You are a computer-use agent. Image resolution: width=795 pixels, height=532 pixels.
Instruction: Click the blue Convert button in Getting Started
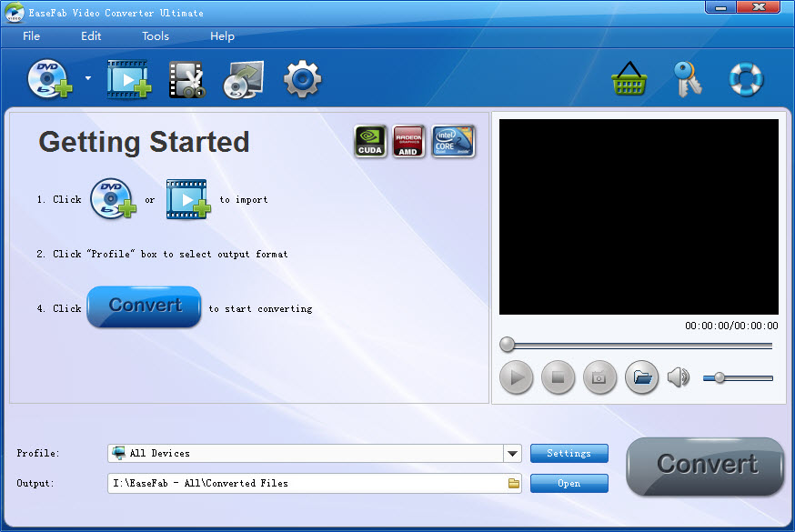[x=144, y=306]
